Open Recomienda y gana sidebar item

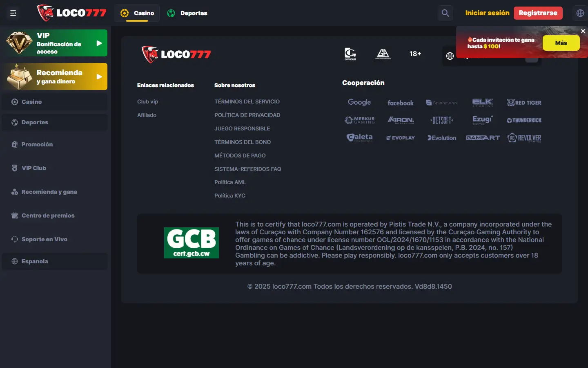click(x=55, y=192)
